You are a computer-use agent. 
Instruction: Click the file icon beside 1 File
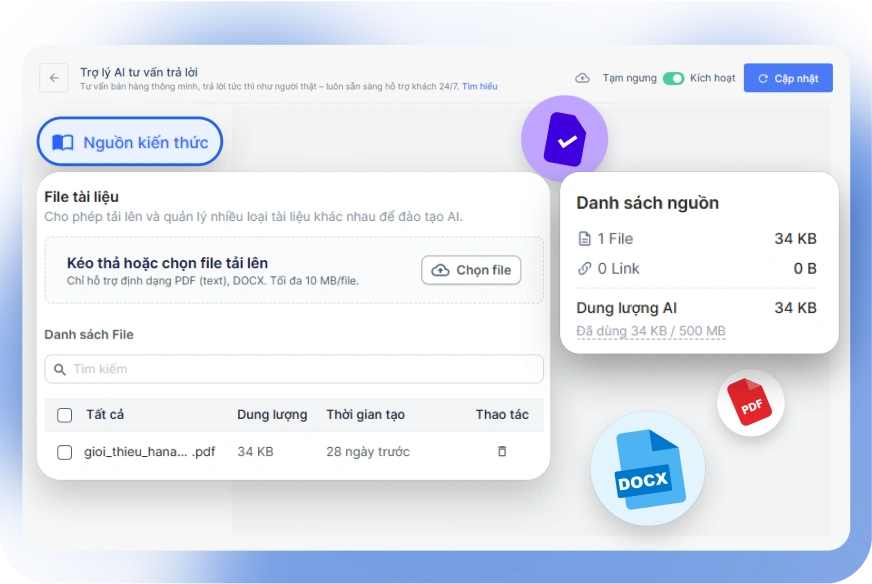[585, 239]
